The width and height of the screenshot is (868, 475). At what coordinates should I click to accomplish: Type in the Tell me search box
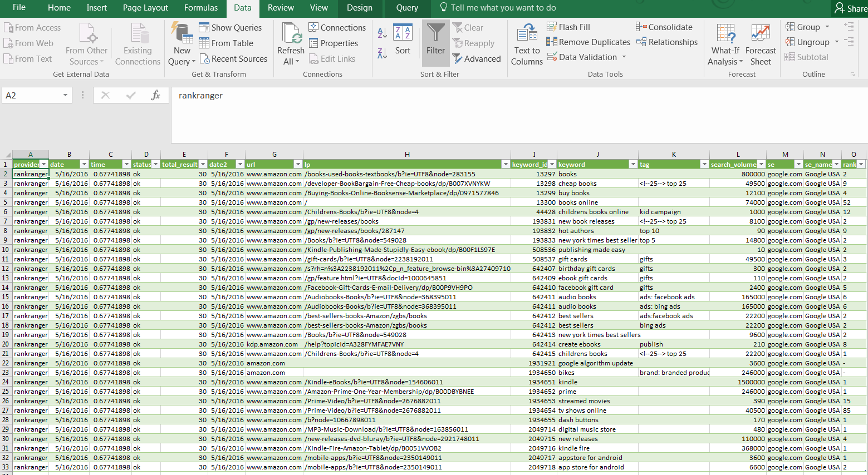503,8
